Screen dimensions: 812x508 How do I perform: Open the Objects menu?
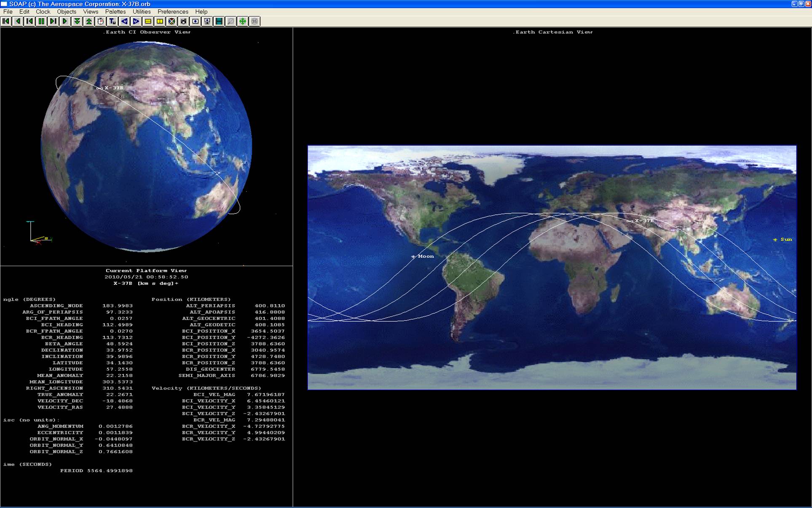[x=67, y=12]
